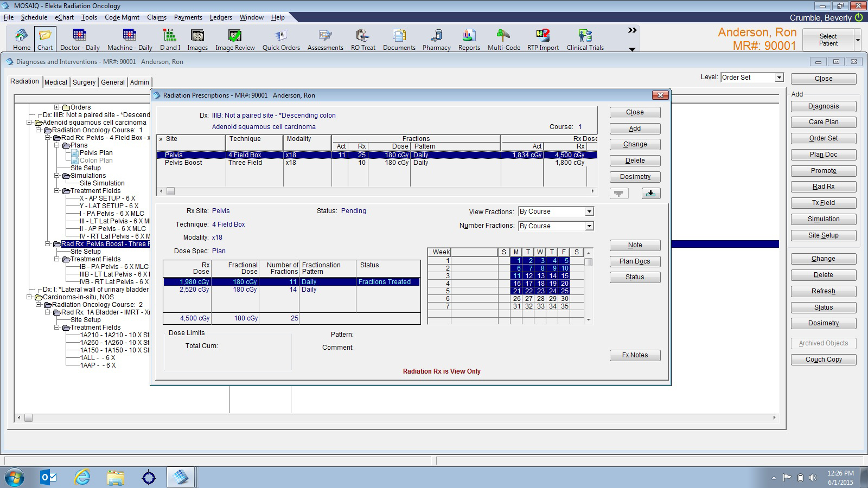
Task: Open Clinical Trials toolbar icon
Action: 585,40
